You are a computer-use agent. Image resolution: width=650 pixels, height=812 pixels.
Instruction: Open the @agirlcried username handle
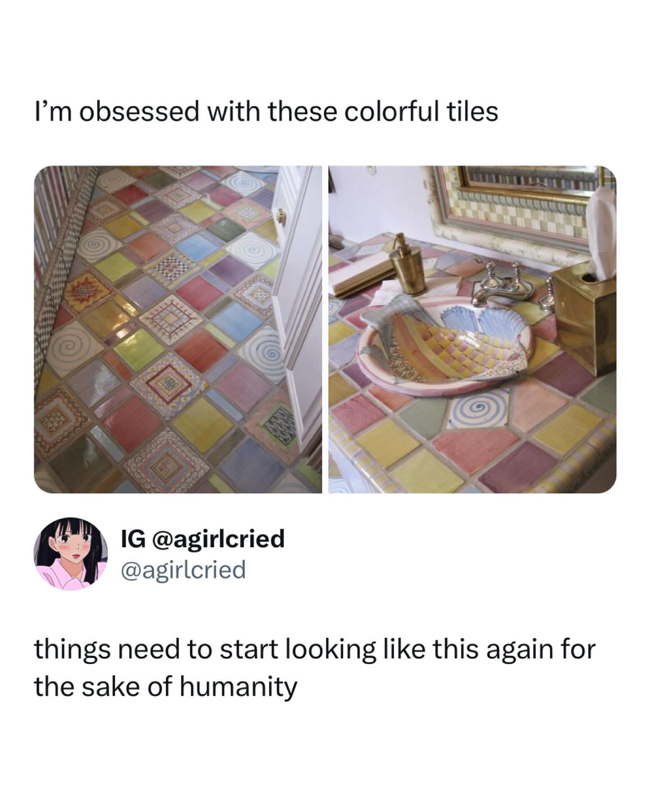coord(183,569)
